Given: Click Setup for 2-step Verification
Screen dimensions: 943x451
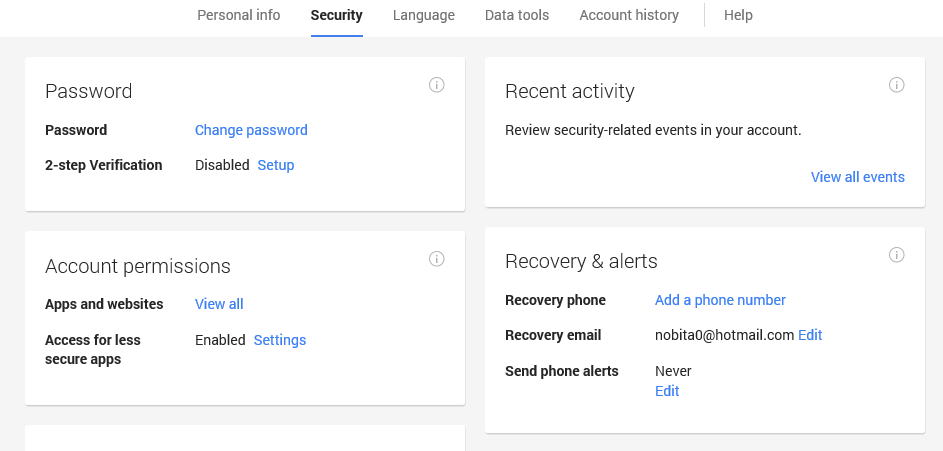Looking at the screenshot, I should click(x=276, y=165).
